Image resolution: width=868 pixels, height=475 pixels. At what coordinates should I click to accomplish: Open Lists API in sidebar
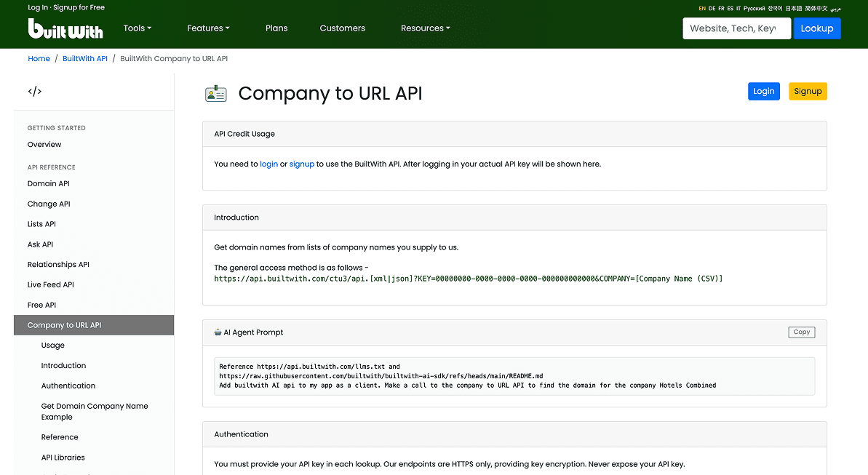tap(41, 224)
